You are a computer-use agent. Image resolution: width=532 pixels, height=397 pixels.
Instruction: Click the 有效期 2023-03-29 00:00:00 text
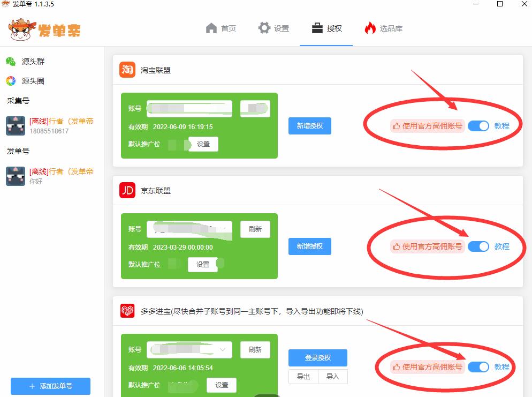pyautogui.click(x=170, y=247)
